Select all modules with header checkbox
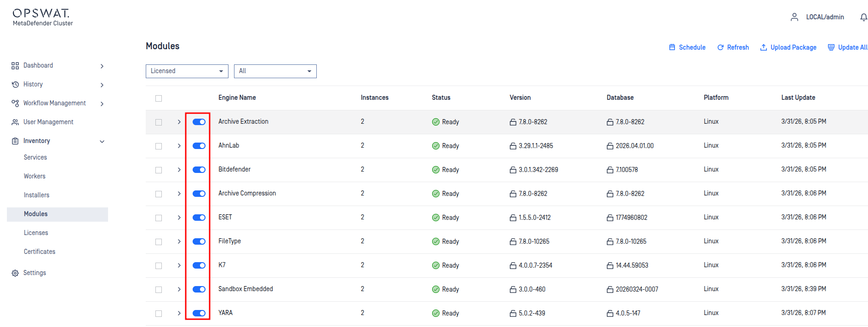Viewport: 868px width, 327px height. click(x=159, y=98)
